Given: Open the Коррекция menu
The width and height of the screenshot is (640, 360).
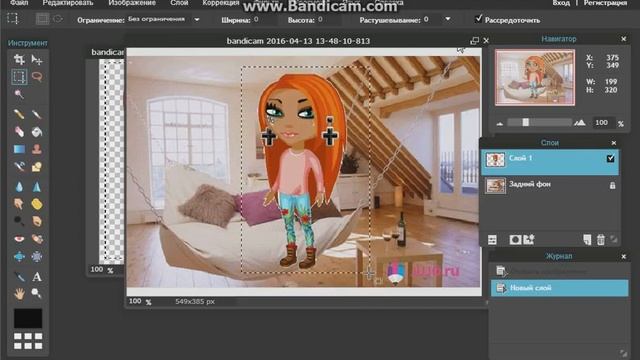Looking at the screenshot, I should [221, 3].
